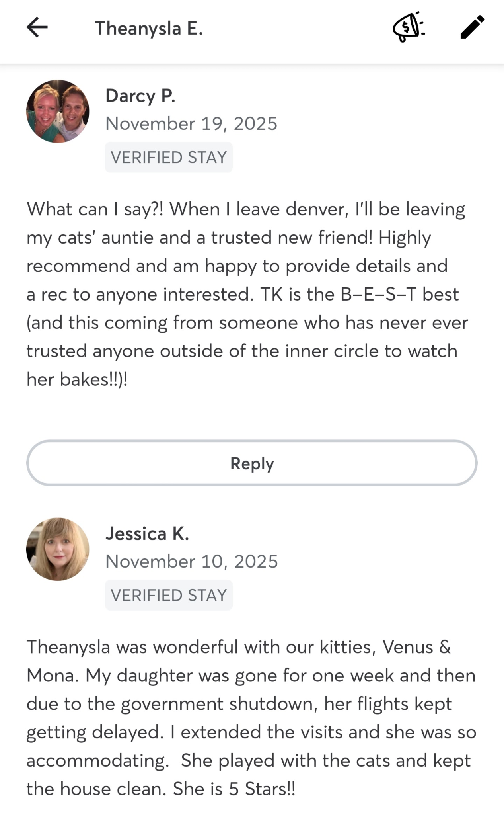Screen dimensions: 504x824
Task: Tap Verified Stay badge under Jessica K.
Action: (x=169, y=595)
